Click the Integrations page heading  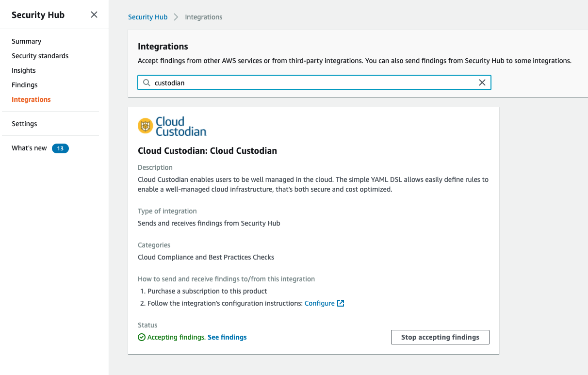tap(163, 47)
